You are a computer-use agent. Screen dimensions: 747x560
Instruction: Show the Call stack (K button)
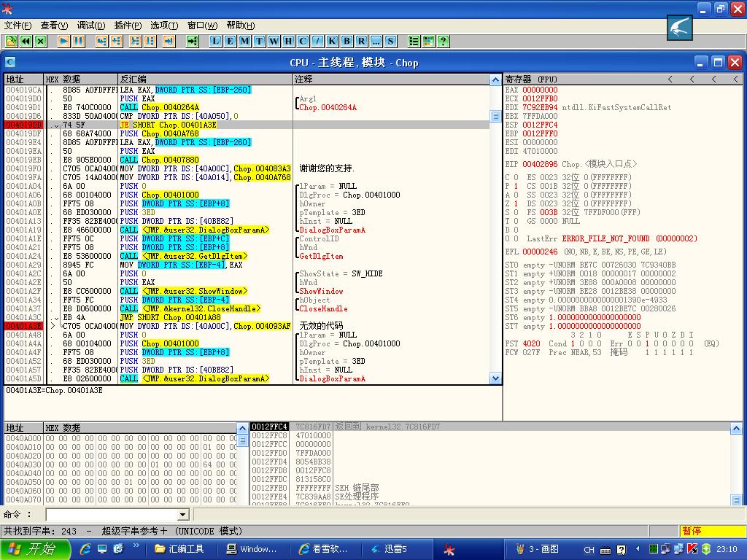click(x=333, y=41)
